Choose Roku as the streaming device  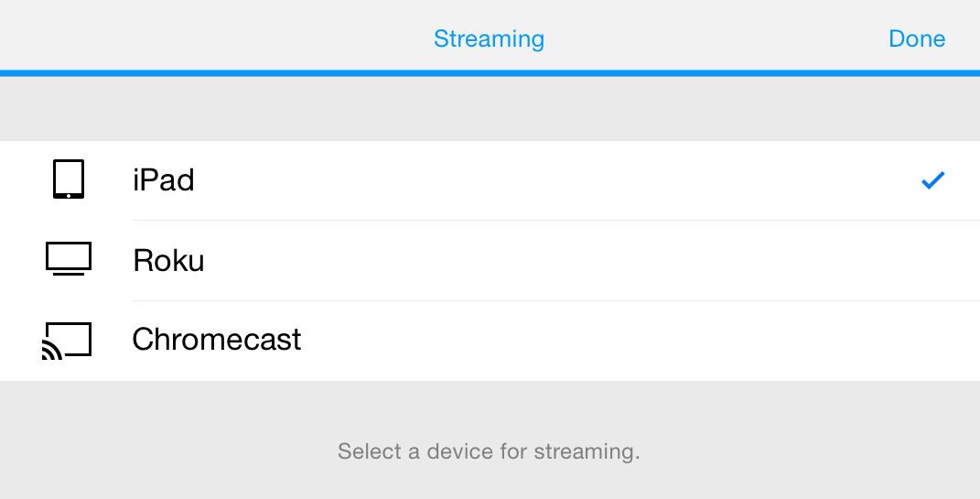point(490,260)
